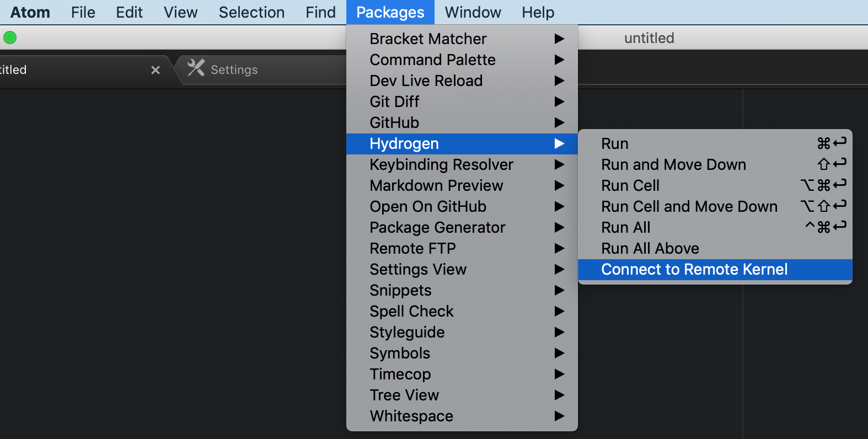Image resolution: width=868 pixels, height=439 pixels.
Task: Choose Run Cell and Move Down
Action: point(689,206)
